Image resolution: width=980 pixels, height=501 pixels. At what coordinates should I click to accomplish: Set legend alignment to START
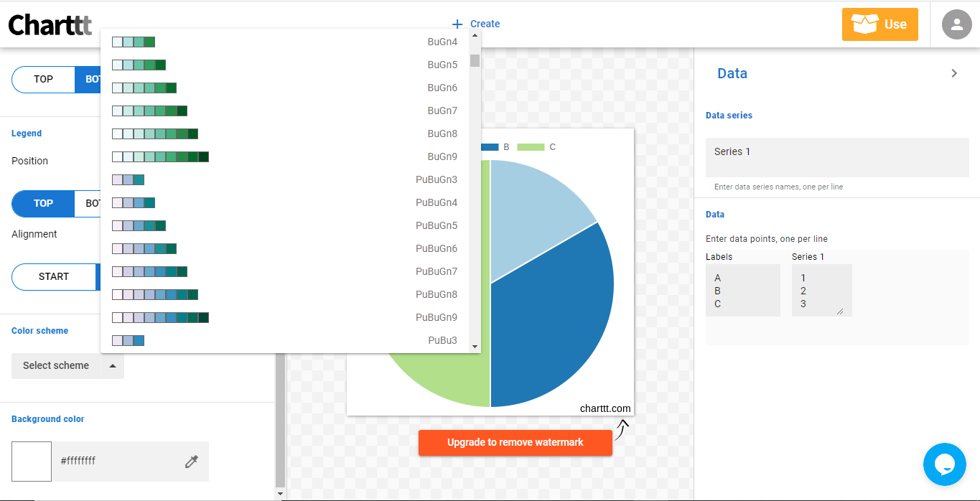(x=54, y=276)
